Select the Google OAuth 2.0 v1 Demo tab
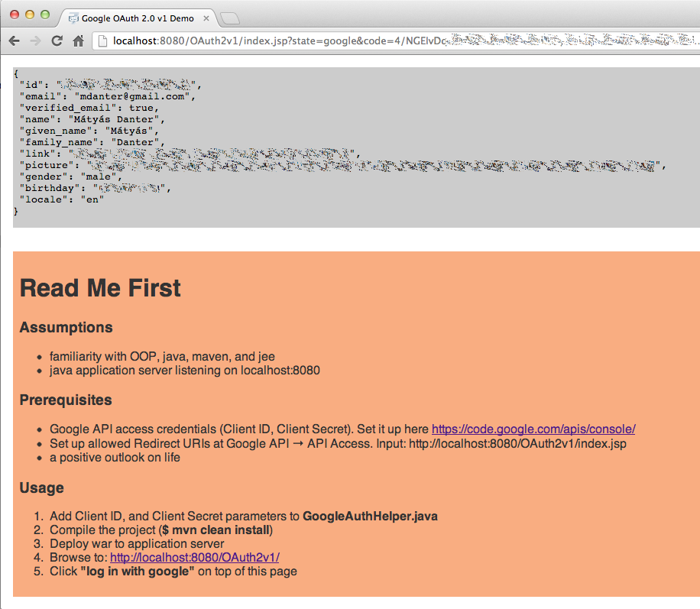This screenshot has height=609, width=700. pos(138,18)
